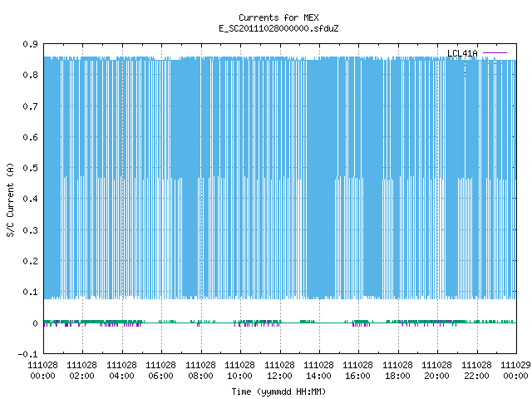Click the chart title 'Currents for MEX'
The image size is (532, 399).
coord(278,17)
